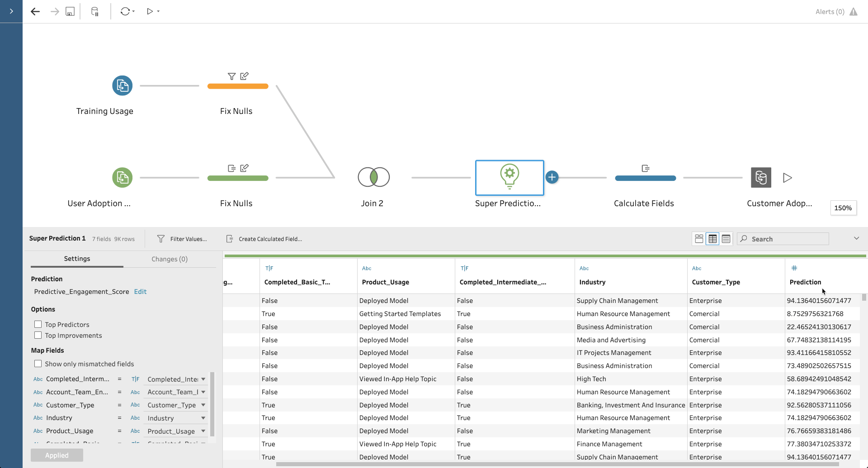Click the undo back arrow icon
868x468 pixels.
(x=35, y=12)
